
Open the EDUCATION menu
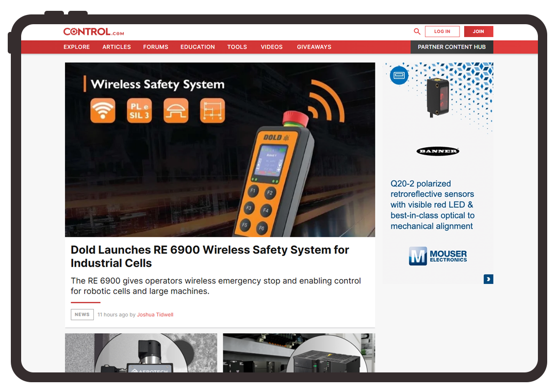point(198,47)
